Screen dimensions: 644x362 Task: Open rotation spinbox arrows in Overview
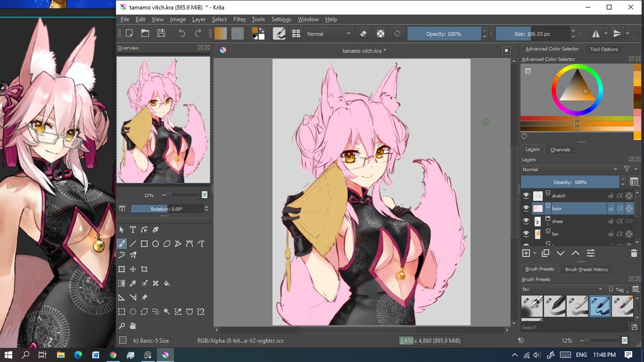click(207, 209)
